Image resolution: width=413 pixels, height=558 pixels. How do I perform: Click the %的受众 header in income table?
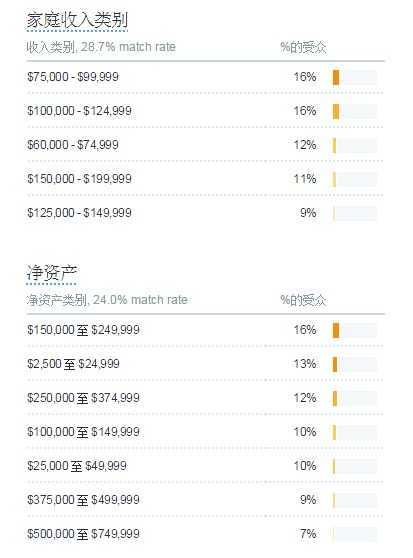tap(303, 47)
